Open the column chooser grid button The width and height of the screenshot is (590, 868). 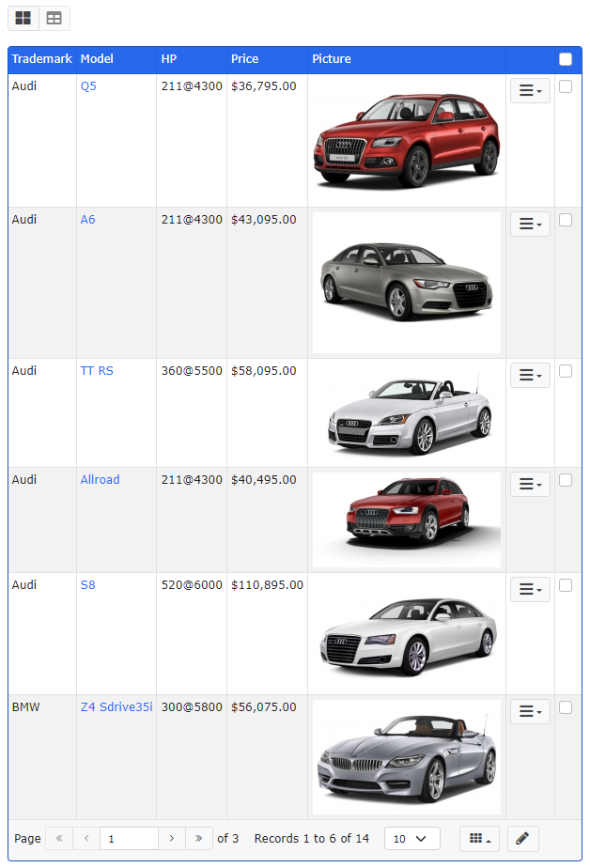479,839
